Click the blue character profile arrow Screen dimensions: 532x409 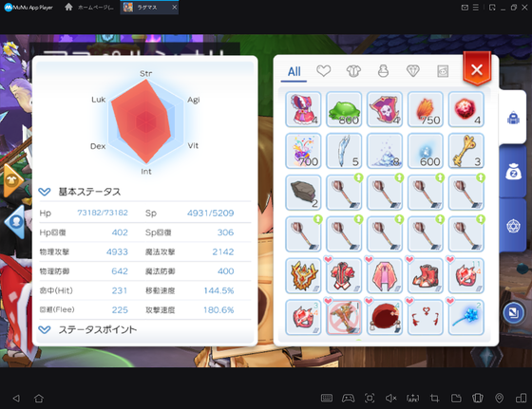(x=15, y=222)
